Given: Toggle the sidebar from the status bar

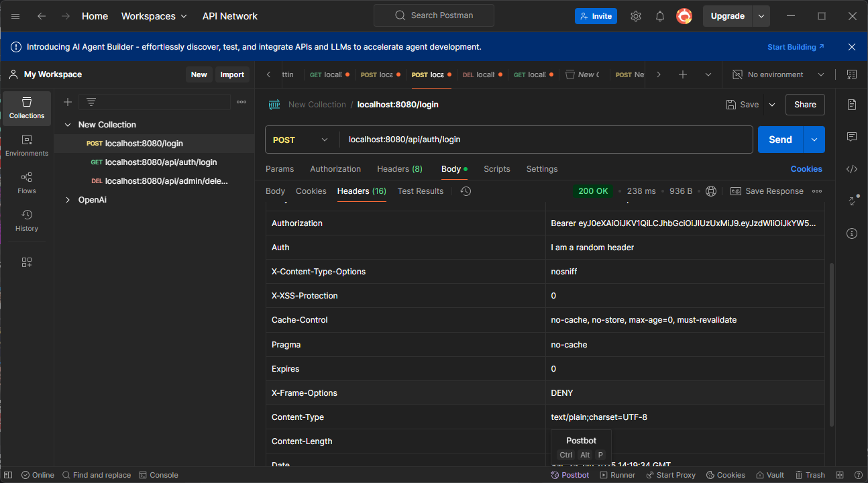Looking at the screenshot, I should pyautogui.click(x=8, y=475).
